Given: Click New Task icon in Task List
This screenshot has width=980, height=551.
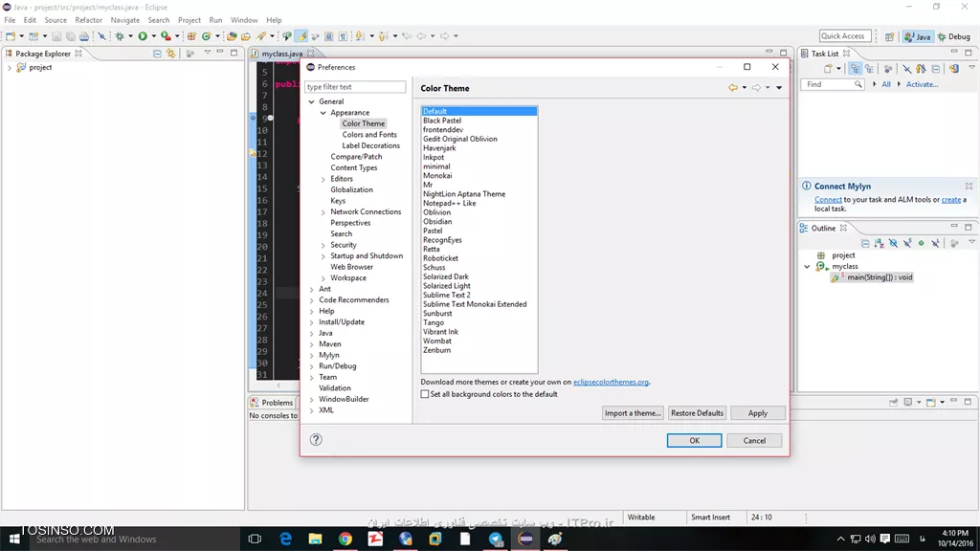Looking at the screenshot, I should (x=828, y=69).
